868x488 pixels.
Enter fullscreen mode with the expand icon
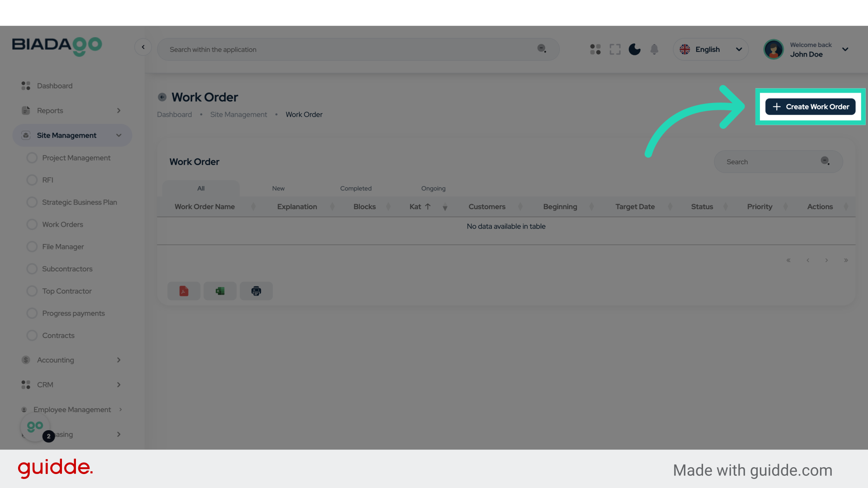click(615, 49)
